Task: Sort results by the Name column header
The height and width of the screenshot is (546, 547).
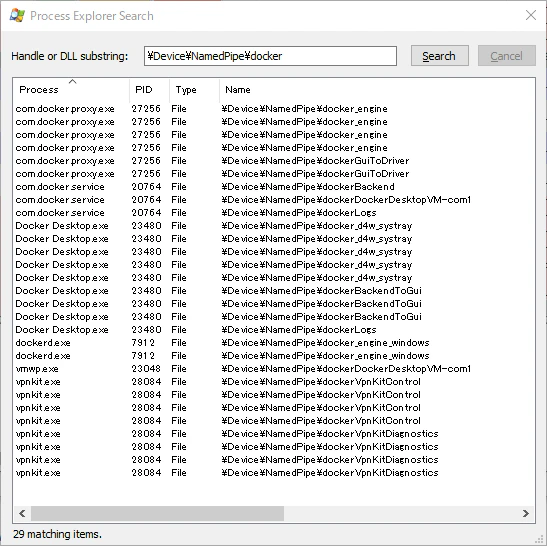Action: pos(377,90)
